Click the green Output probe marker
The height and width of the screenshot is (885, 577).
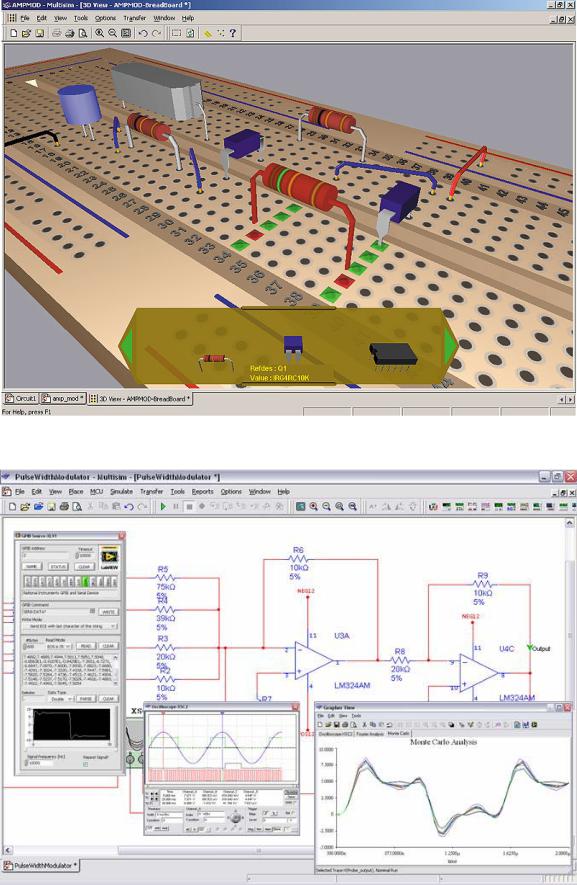pyautogui.click(x=530, y=648)
